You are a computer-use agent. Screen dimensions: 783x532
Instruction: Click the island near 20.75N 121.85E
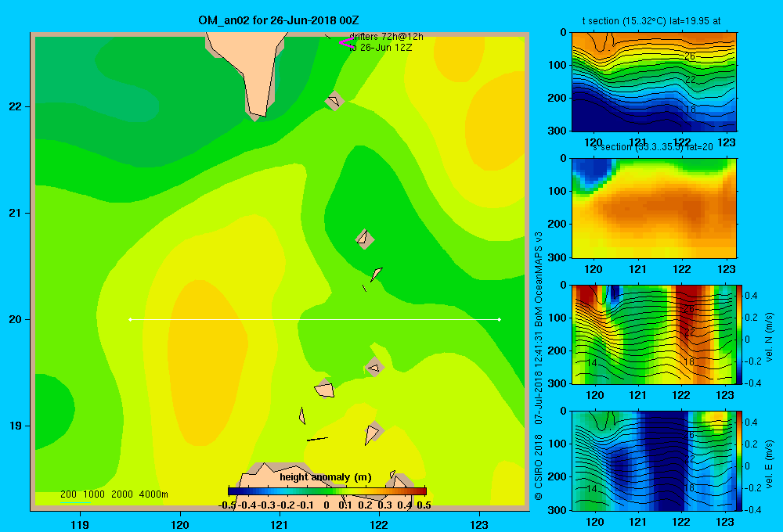click(x=365, y=239)
